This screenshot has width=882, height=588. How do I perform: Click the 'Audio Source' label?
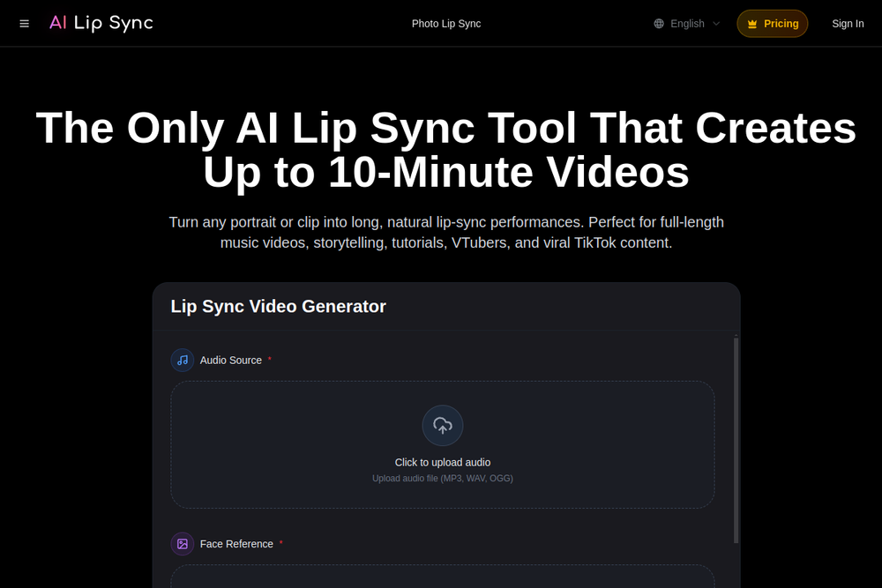[230, 360]
